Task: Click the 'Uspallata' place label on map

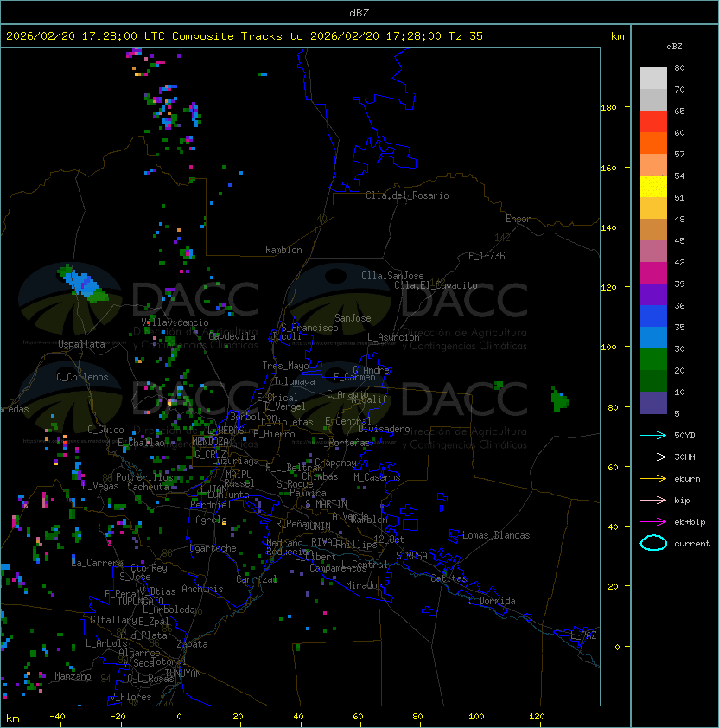Action: coord(81,344)
